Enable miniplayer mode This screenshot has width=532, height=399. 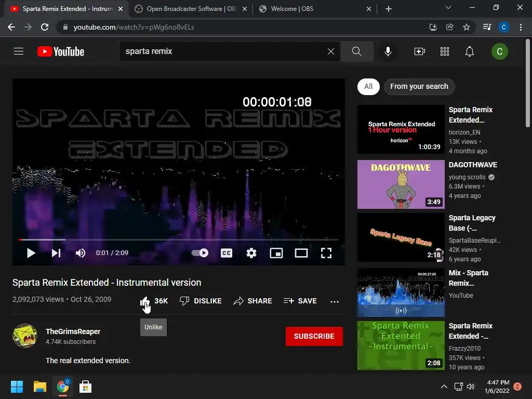click(276, 253)
